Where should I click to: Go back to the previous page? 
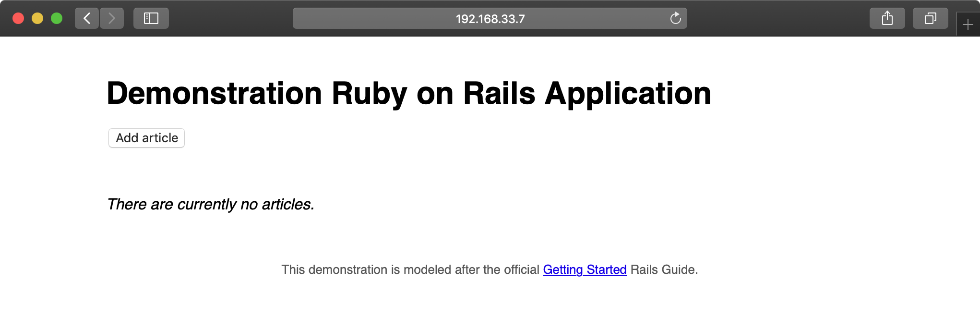coord(87,19)
